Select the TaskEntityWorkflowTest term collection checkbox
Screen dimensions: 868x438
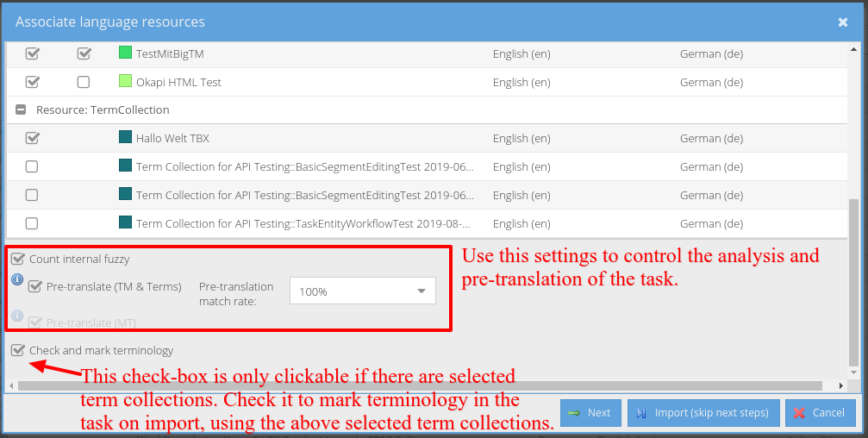click(32, 223)
